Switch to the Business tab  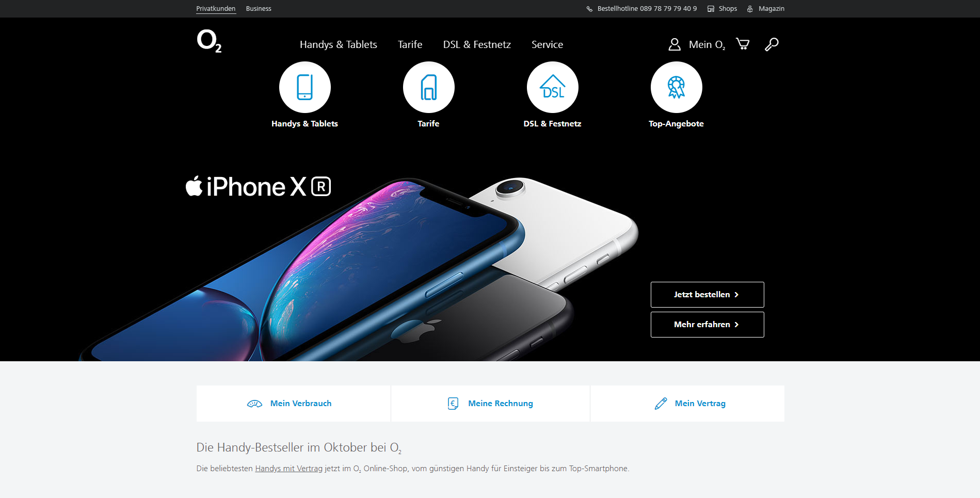click(259, 9)
